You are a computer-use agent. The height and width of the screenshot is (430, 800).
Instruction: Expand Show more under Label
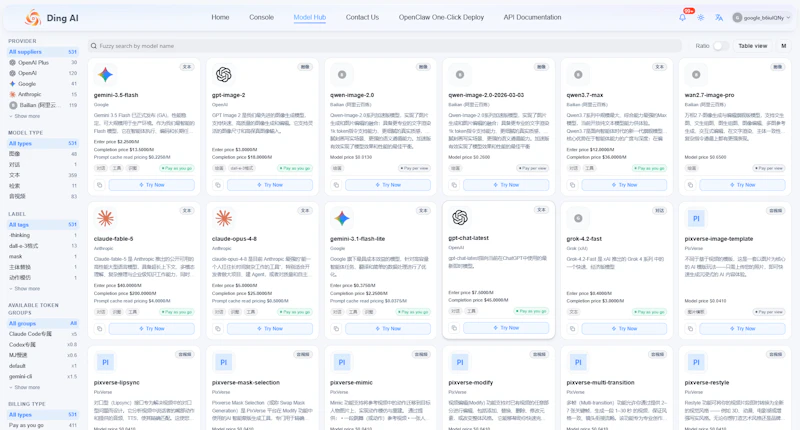(24, 289)
